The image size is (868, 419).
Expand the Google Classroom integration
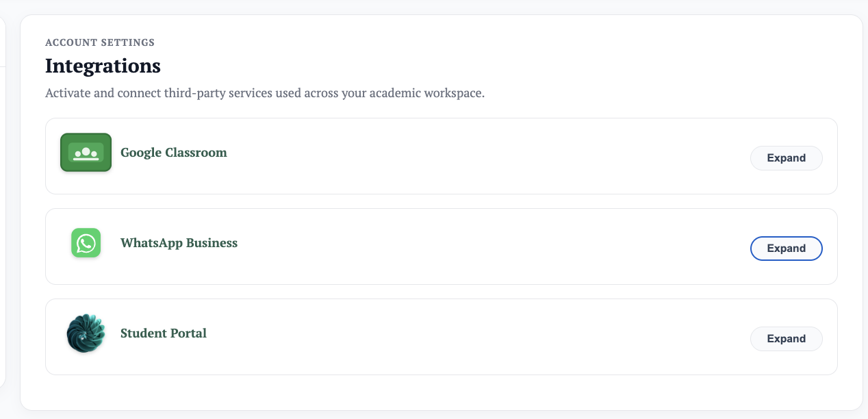coord(786,158)
